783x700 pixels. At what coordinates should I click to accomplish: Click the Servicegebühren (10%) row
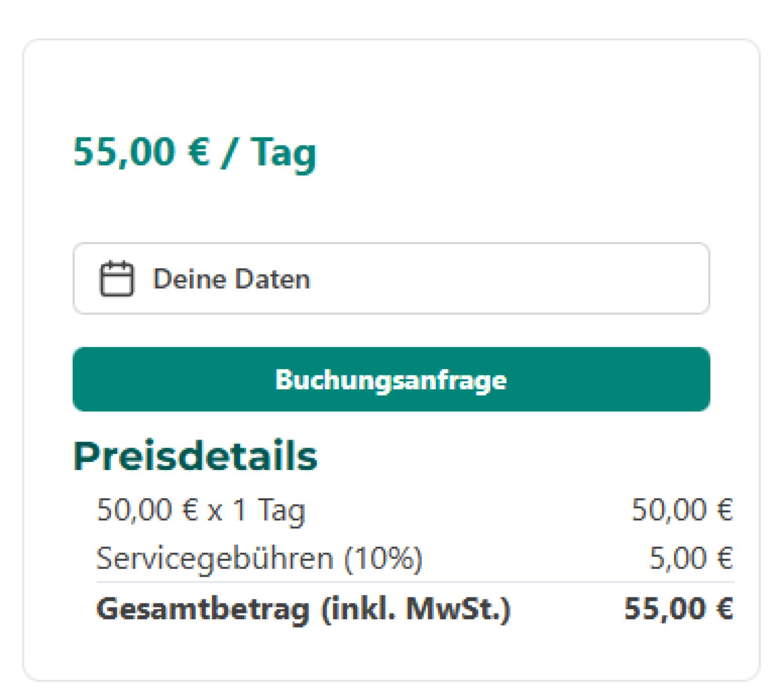[x=260, y=559]
